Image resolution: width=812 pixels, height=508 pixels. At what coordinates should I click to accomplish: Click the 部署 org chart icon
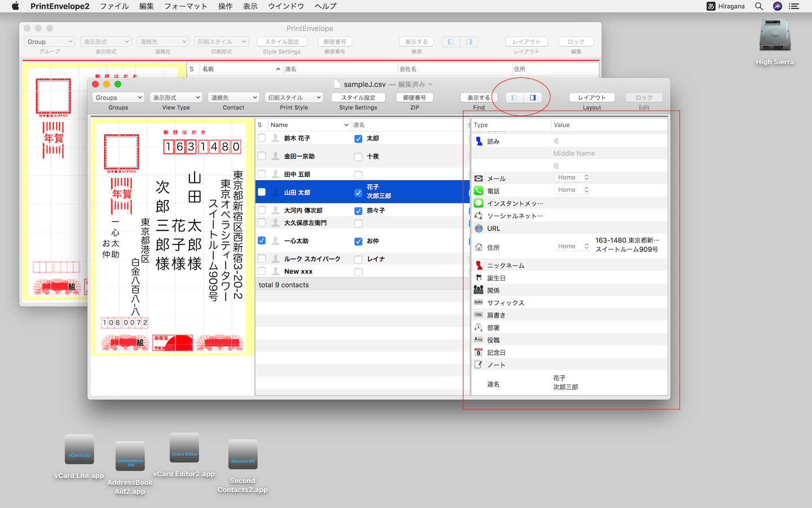479,327
